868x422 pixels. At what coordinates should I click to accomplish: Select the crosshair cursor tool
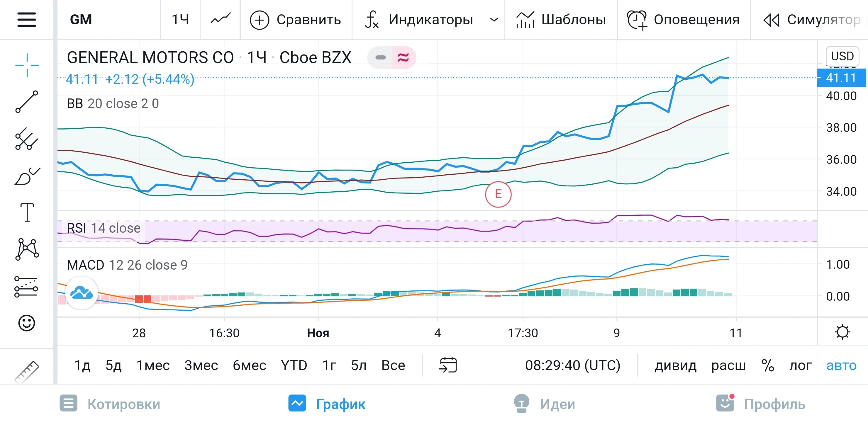[x=27, y=65]
